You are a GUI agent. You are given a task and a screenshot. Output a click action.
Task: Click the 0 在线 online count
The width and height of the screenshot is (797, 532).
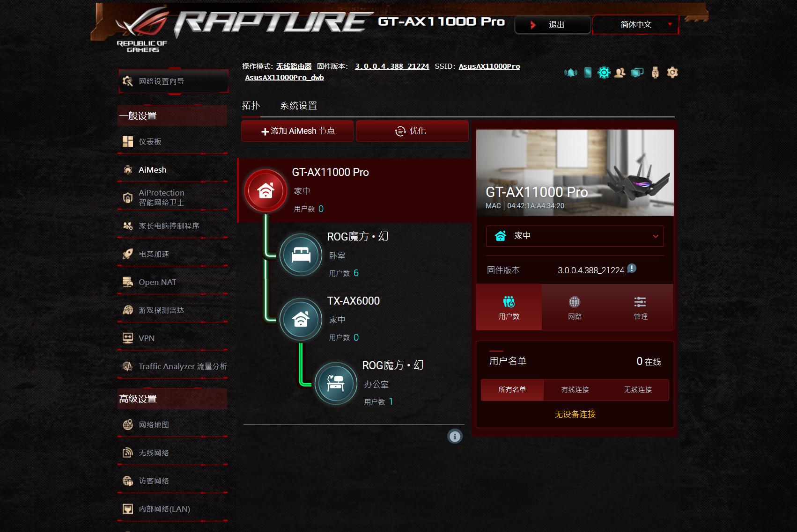(x=649, y=361)
